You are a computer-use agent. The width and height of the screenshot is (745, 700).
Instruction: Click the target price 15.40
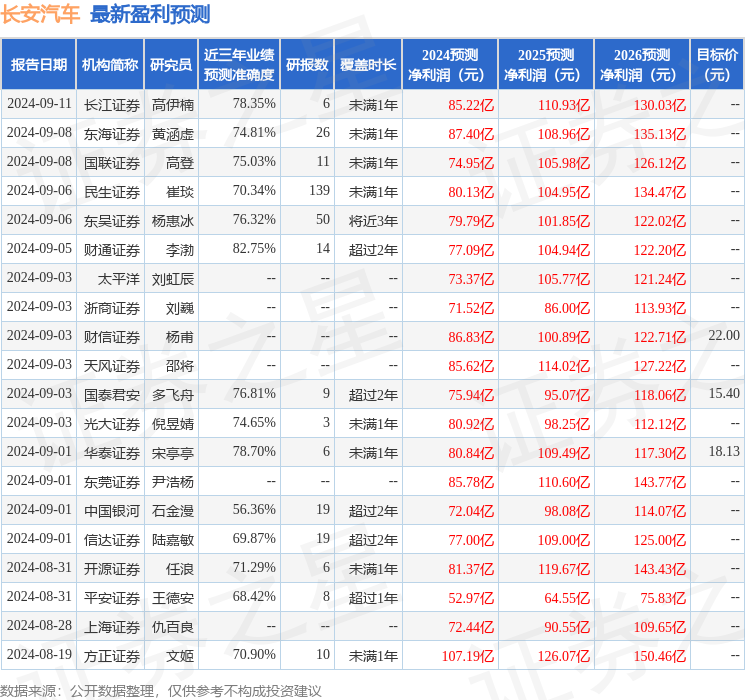coord(724,393)
